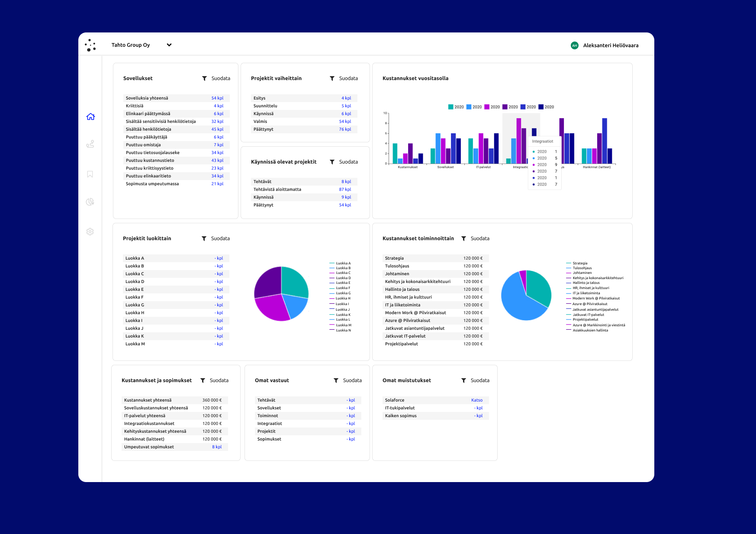The height and width of the screenshot is (534, 756).
Task: Open the route/process icon in sidebar
Action: 90,144
